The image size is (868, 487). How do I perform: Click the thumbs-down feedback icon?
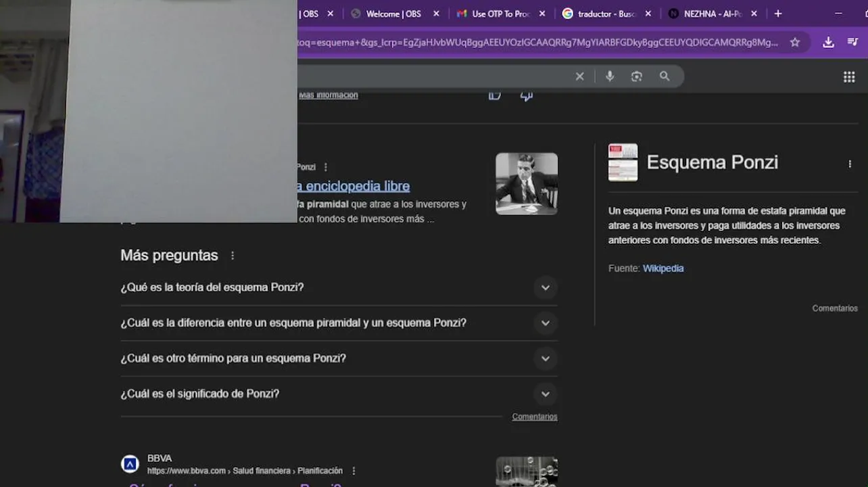pos(527,95)
